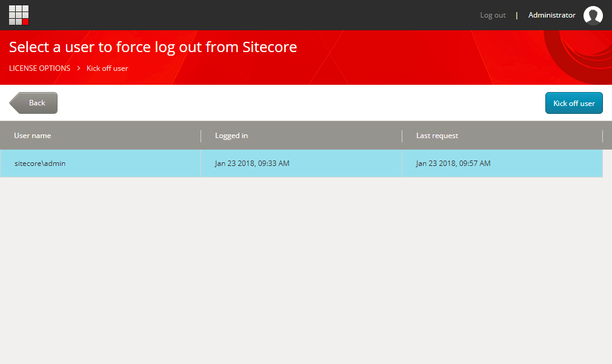
Task: Click the Log out link
Action: 493,15
